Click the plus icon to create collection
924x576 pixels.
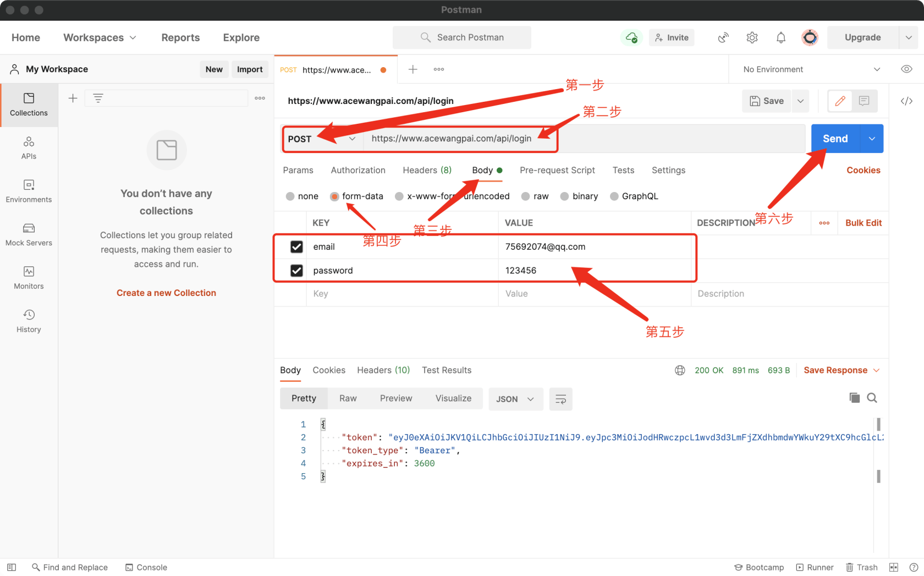point(73,98)
